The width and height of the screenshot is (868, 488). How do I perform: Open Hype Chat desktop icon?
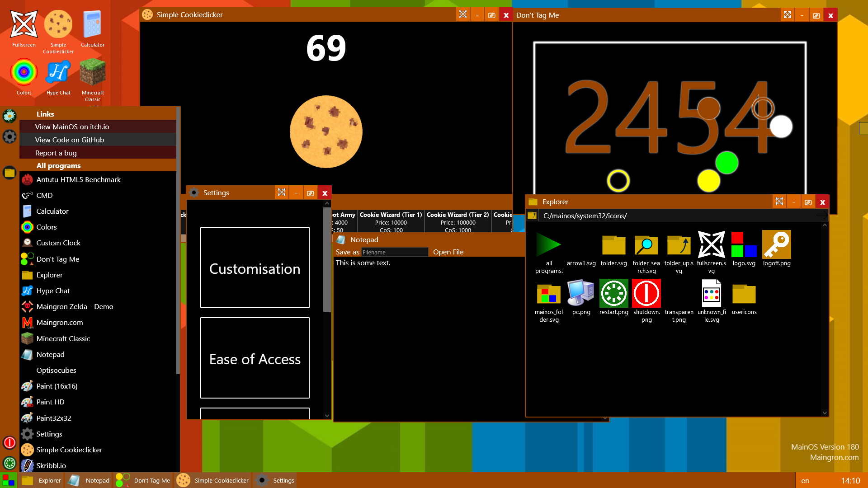58,73
